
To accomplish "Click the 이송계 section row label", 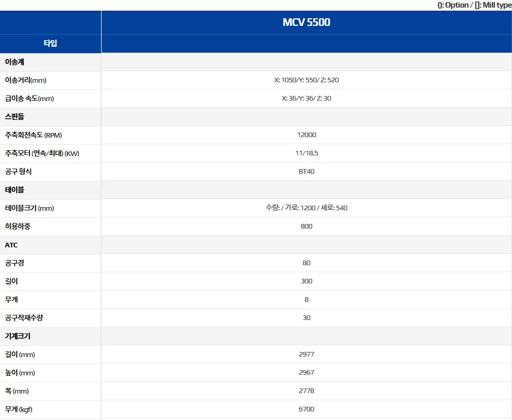I will 15,62.
